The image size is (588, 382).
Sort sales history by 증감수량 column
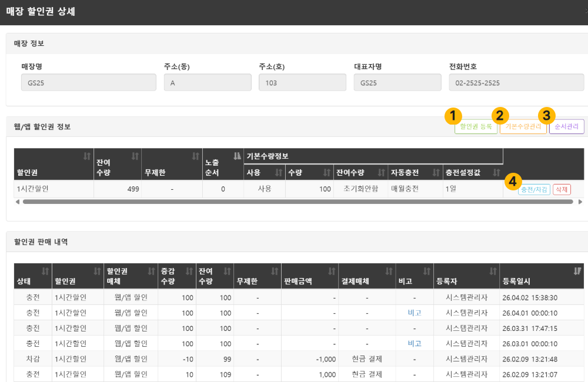pyautogui.click(x=176, y=276)
